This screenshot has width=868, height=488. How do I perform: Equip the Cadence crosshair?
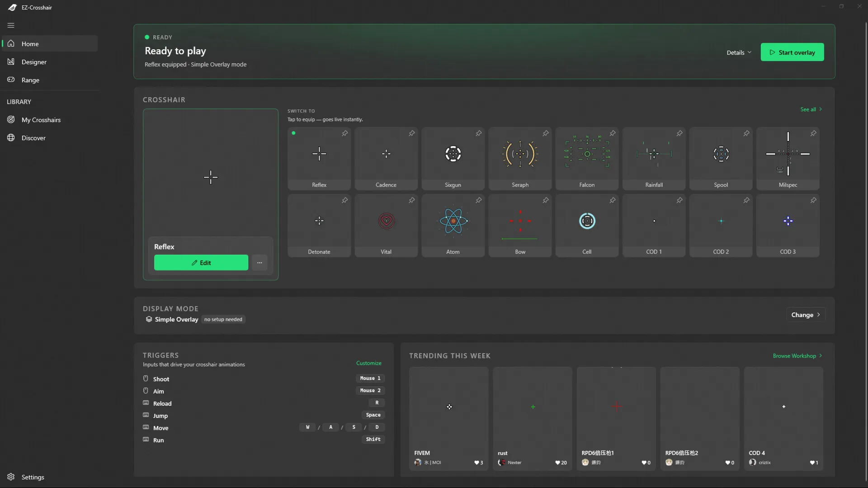point(386,159)
